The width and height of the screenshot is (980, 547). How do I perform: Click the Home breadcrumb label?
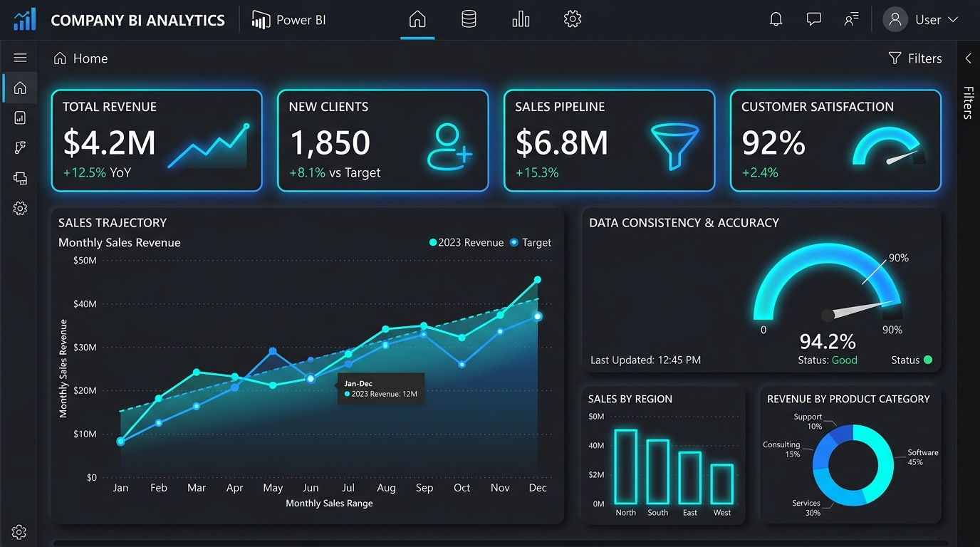point(90,58)
